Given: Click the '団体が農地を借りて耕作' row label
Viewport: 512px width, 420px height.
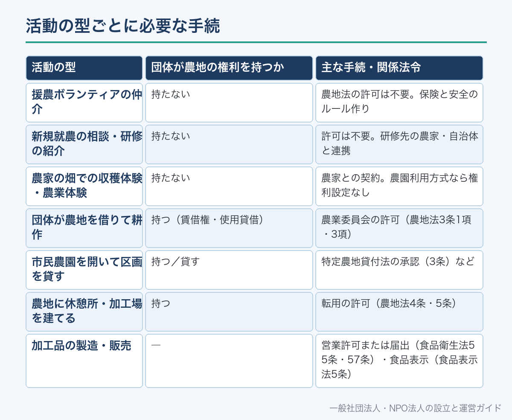Looking at the screenshot, I should [84, 228].
